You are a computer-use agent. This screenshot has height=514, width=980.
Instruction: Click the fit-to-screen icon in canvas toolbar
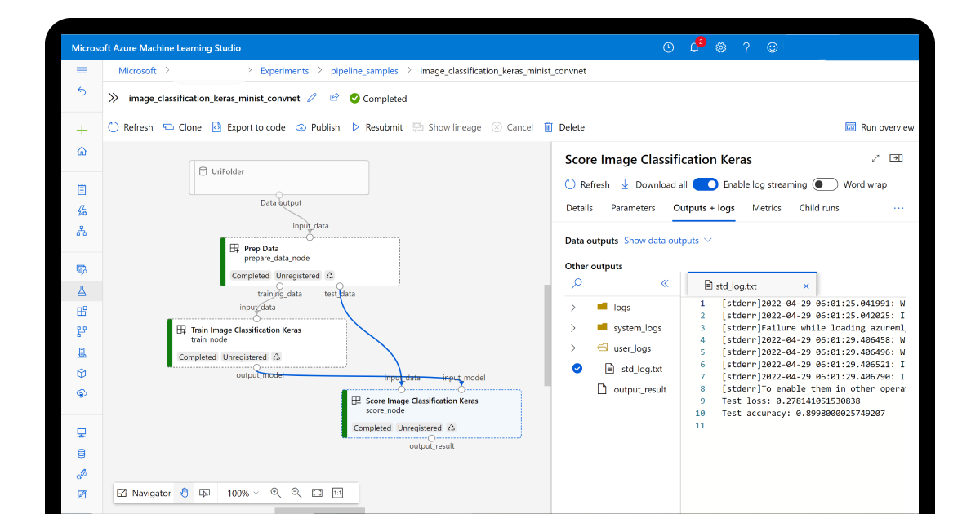tap(317, 493)
